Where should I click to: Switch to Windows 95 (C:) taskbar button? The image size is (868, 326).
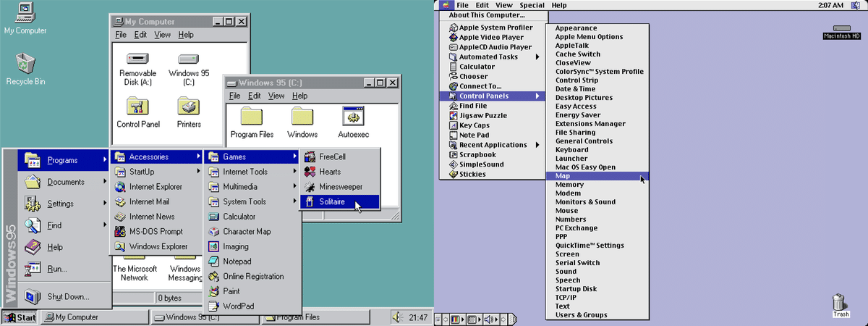pyautogui.click(x=204, y=317)
